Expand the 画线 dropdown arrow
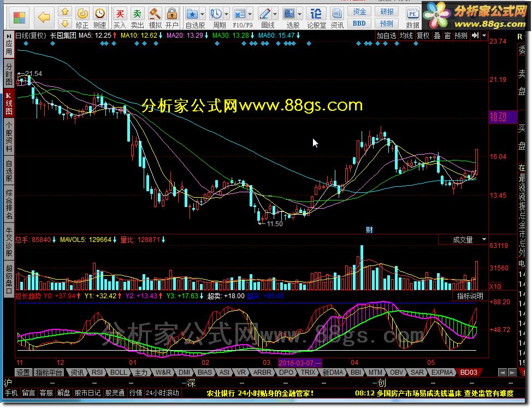This screenshot has height=408, width=532. tap(275, 14)
